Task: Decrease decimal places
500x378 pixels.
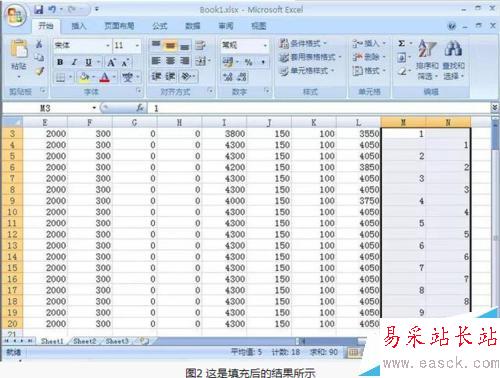Action: [242, 77]
